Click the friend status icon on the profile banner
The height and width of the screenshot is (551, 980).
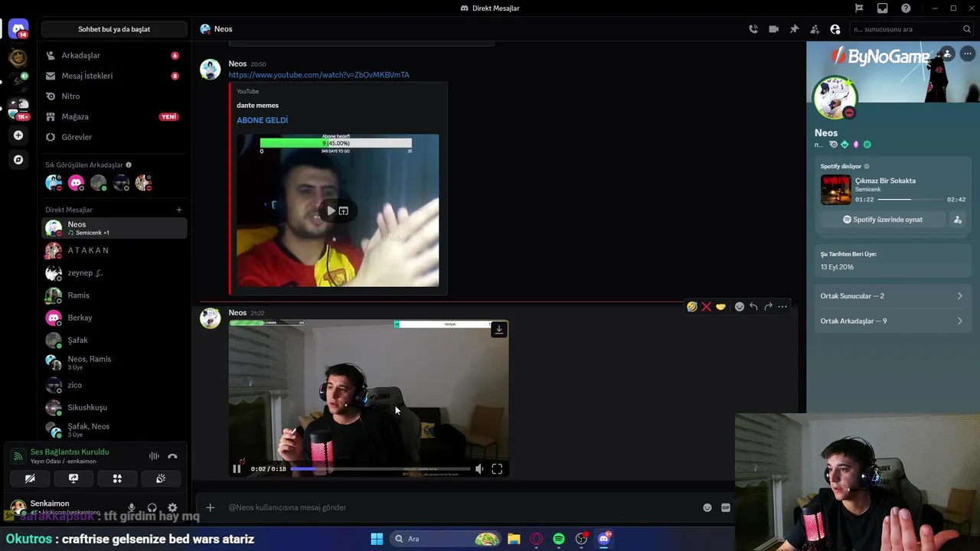click(947, 54)
